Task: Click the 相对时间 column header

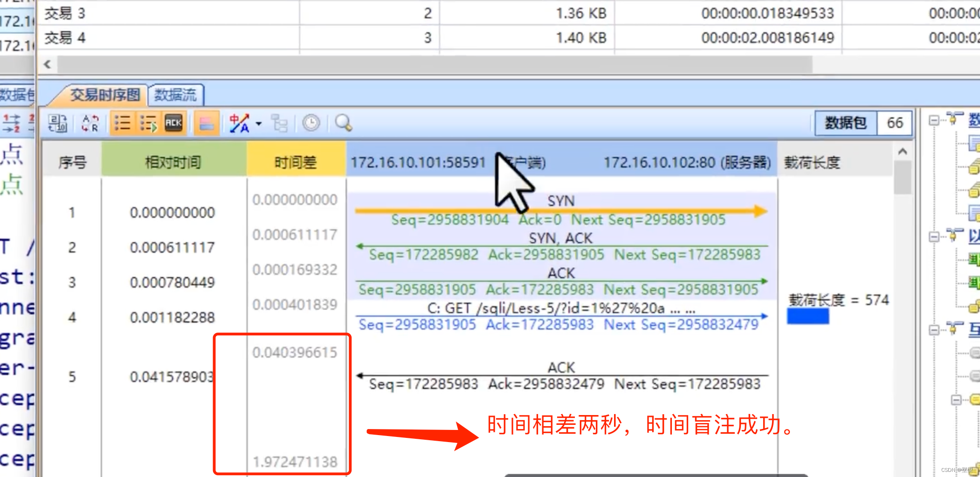Action: coord(173,162)
